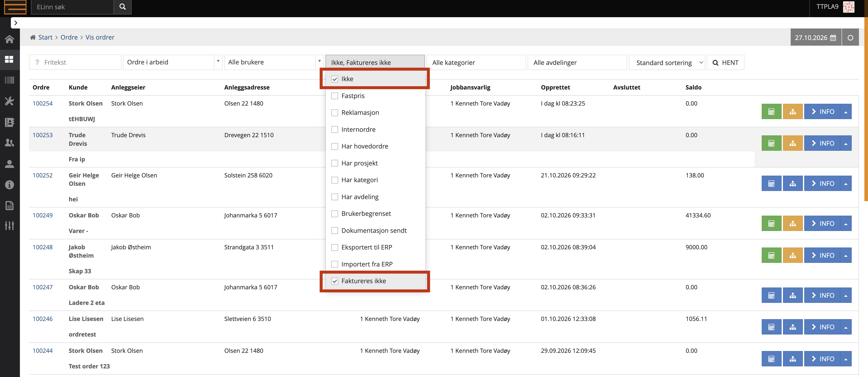868x377 pixels.
Task: Open green calculator icon for order 100254
Action: tap(771, 111)
